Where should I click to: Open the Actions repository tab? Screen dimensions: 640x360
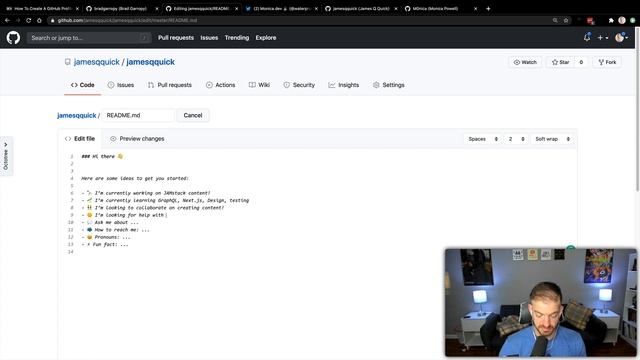pyautogui.click(x=220, y=85)
